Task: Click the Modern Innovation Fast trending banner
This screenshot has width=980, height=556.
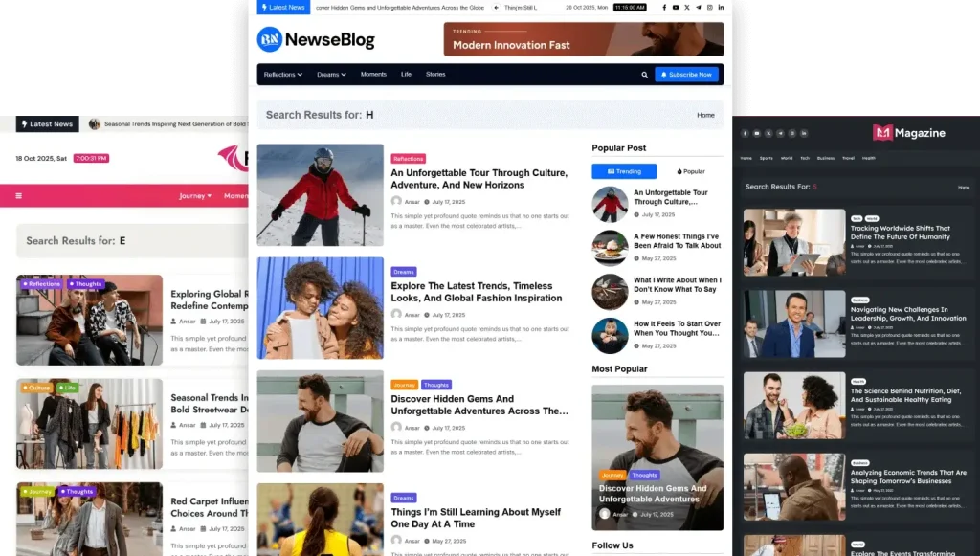Action: pyautogui.click(x=583, y=39)
